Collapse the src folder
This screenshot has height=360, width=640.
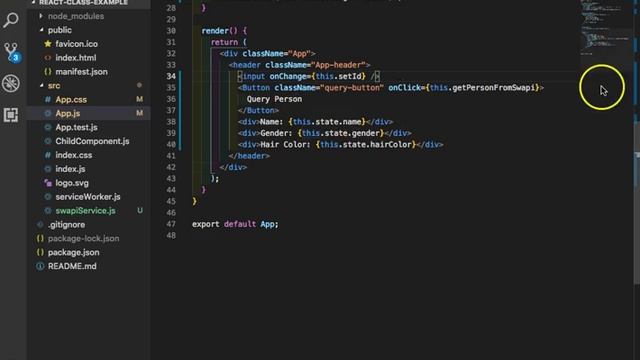tap(41, 85)
